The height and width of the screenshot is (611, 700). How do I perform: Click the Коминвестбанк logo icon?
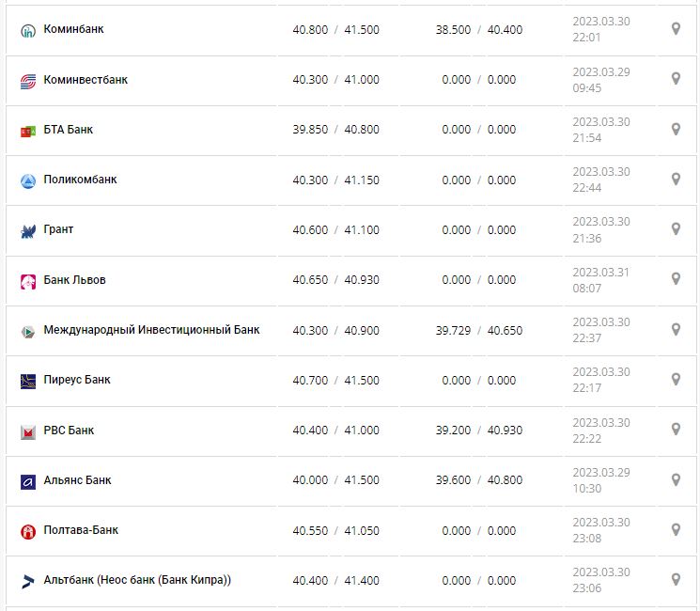click(x=27, y=81)
